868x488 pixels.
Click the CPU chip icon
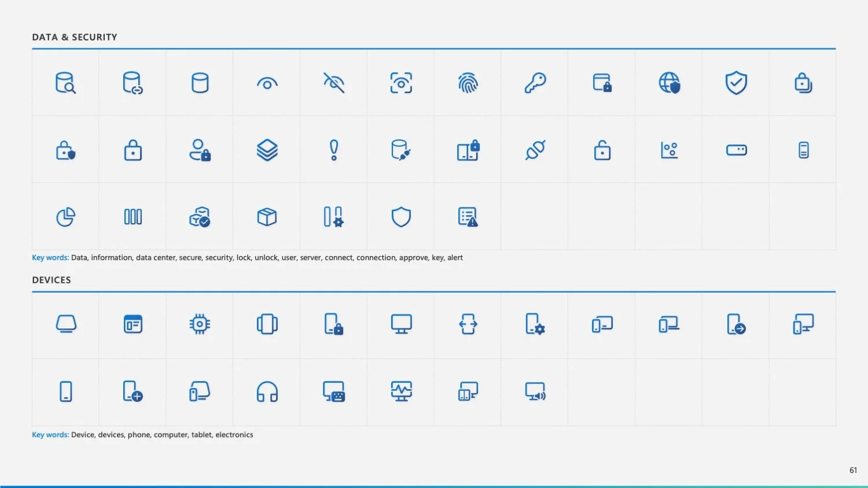[200, 324]
